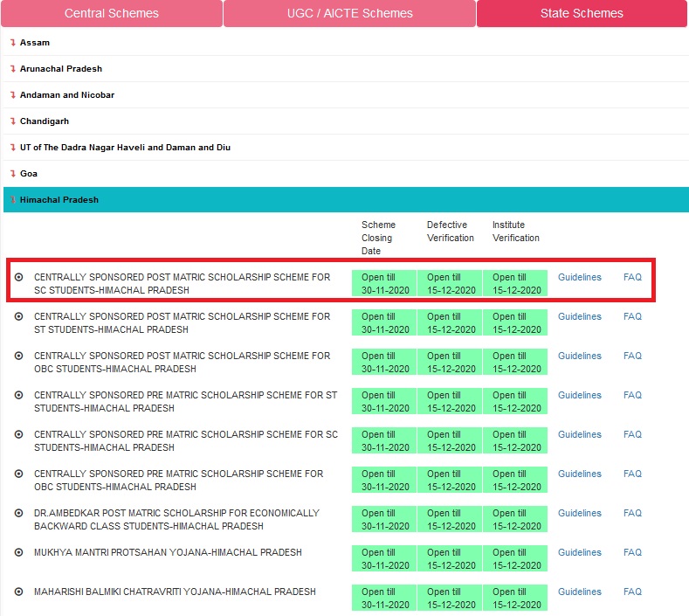
Task: Open FAQ for Post Matric SC Students scheme
Action: click(632, 277)
